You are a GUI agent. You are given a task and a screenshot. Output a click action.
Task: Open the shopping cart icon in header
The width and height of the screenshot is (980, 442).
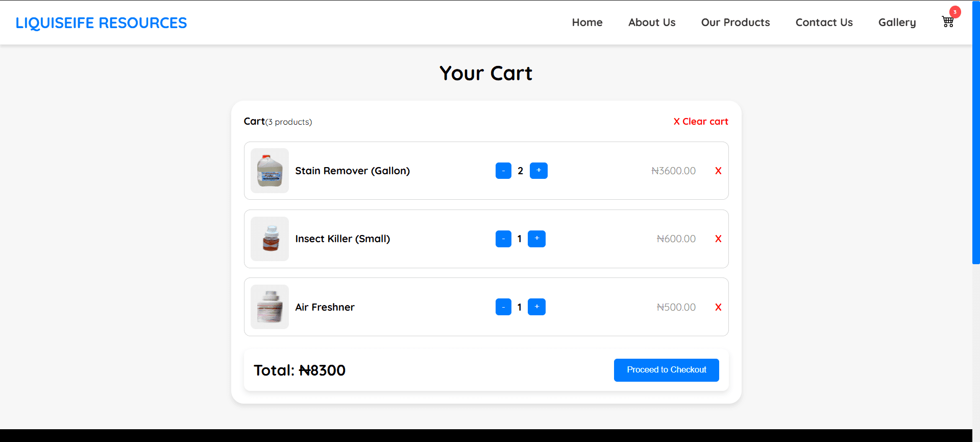948,22
